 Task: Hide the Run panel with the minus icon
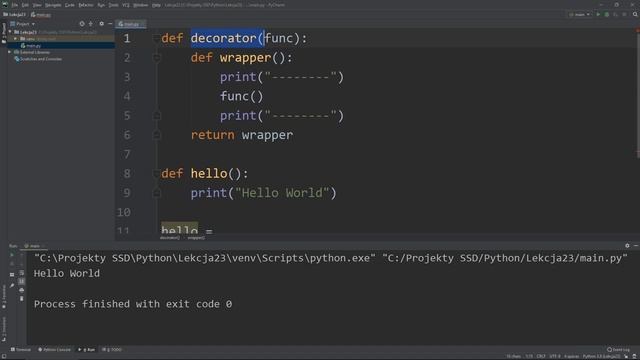[636, 246]
